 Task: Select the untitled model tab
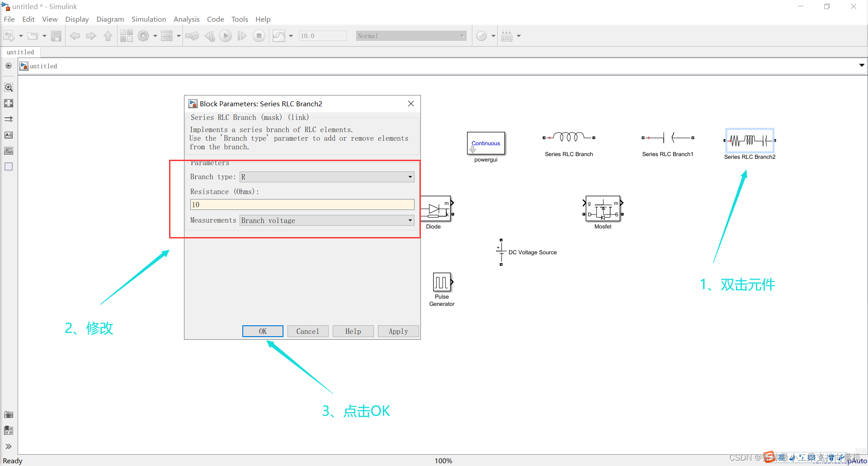coord(20,52)
